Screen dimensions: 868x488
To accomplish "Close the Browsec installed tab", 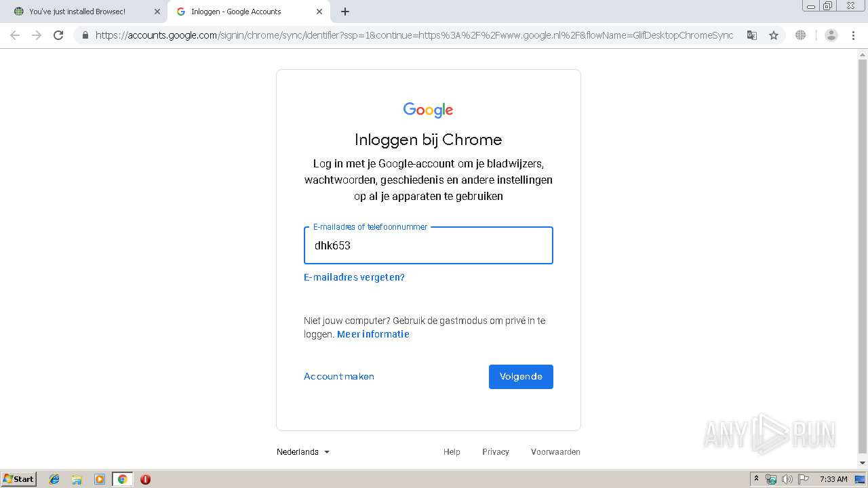I will click(x=157, y=12).
